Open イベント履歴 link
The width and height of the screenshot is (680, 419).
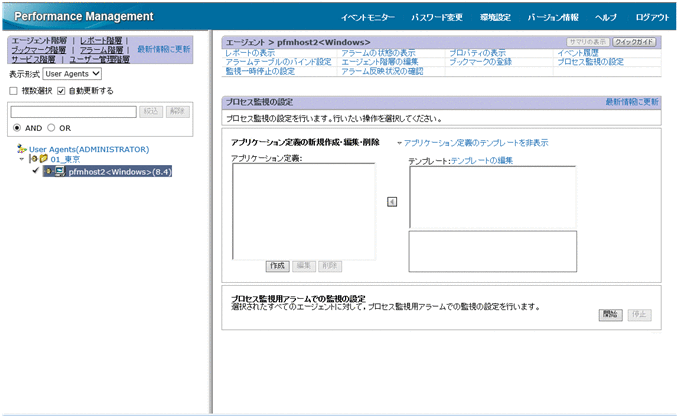[x=578, y=53]
